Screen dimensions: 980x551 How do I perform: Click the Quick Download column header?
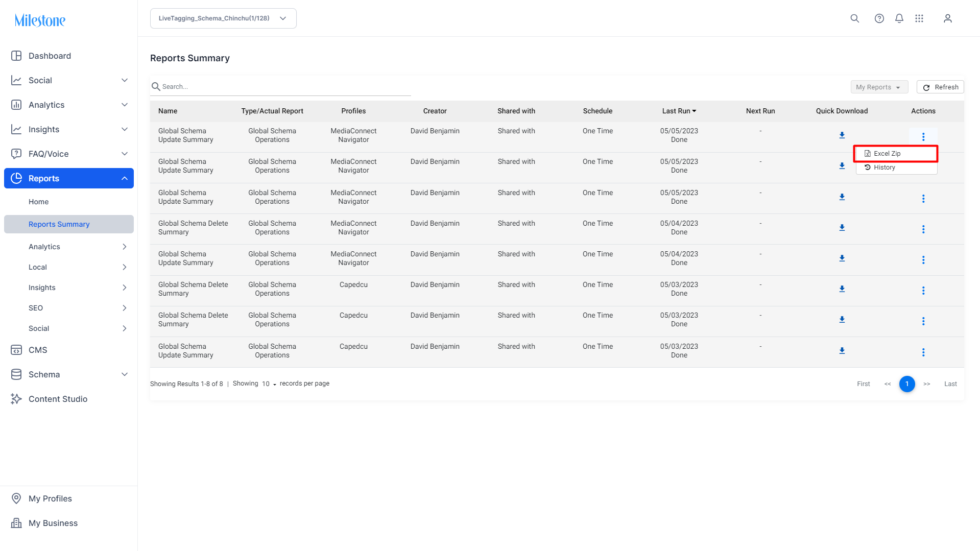tap(842, 111)
